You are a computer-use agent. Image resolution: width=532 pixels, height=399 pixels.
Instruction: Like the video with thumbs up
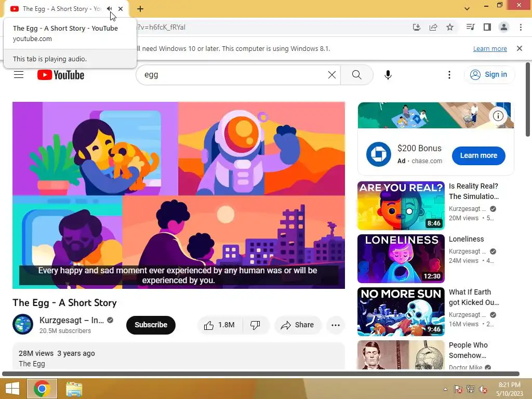[x=220, y=325]
